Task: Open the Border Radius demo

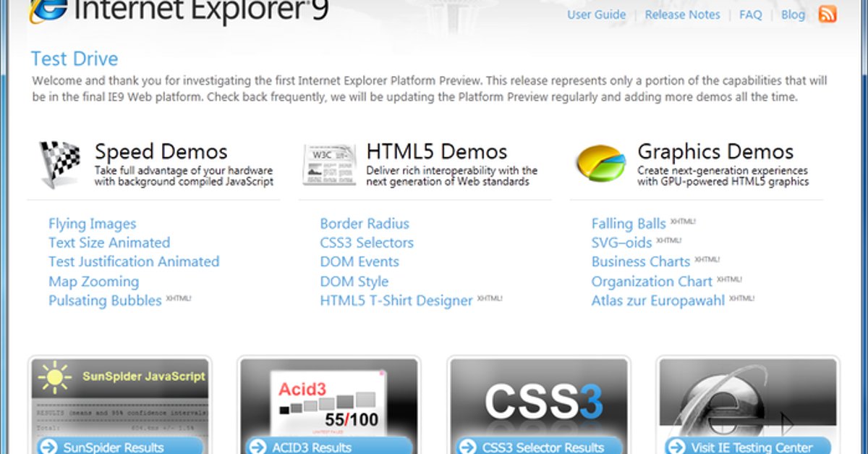Action: point(365,224)
